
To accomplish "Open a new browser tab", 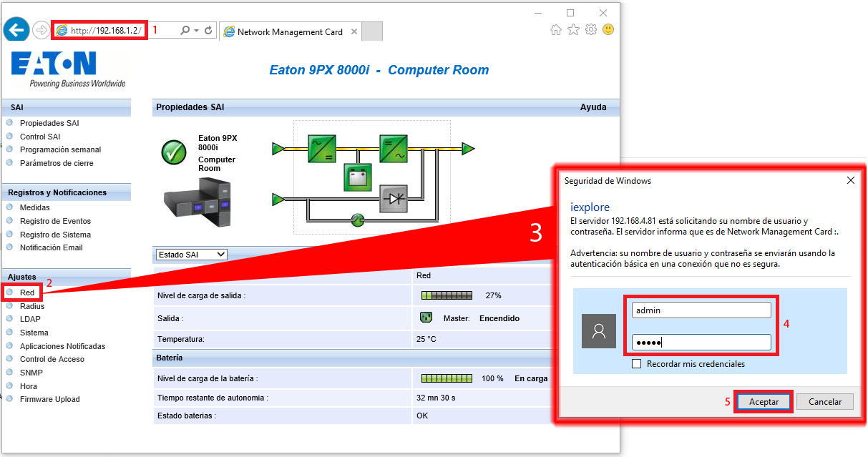I will [x=372, y=31].
